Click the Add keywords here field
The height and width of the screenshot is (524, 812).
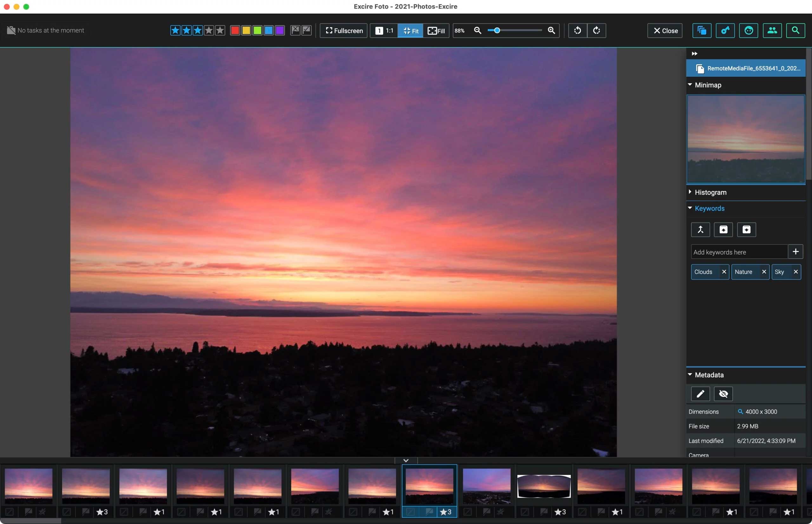click(739, 252)
